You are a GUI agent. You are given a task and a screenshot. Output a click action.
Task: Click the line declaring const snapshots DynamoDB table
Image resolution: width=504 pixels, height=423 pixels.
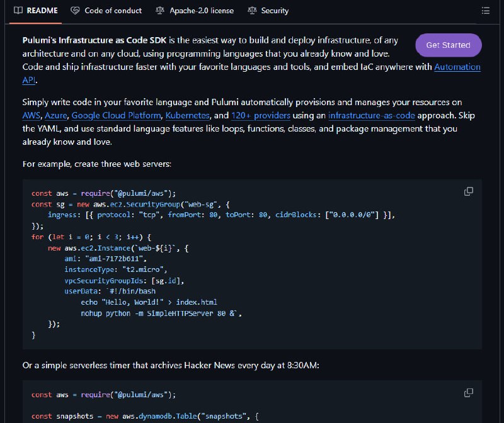145,416
